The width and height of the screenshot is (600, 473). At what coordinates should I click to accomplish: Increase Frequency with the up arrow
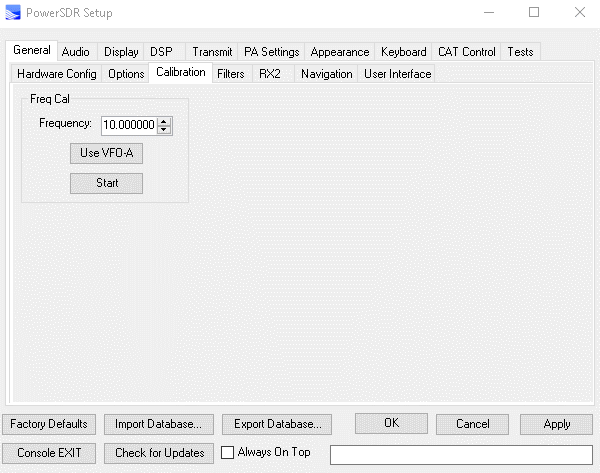pos(164,121)
